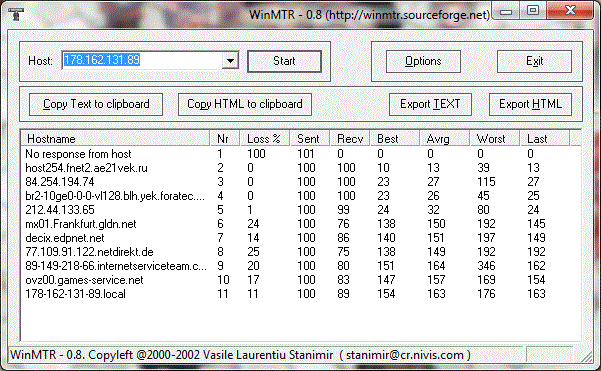
Task: Click the Last column header
Action: [x=545, y=138]
